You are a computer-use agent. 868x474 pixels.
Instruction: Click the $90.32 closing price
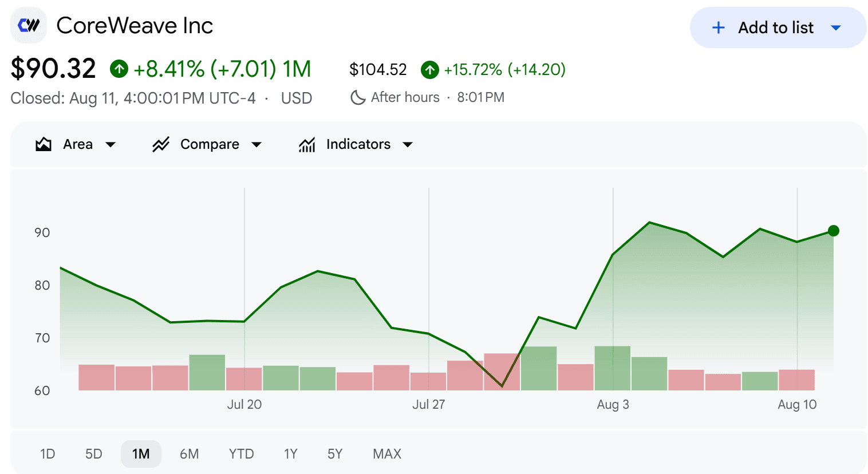point(53,69)
